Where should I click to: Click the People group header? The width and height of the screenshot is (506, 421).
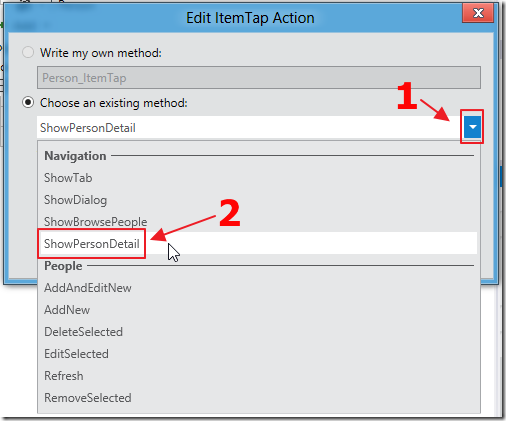63,266
